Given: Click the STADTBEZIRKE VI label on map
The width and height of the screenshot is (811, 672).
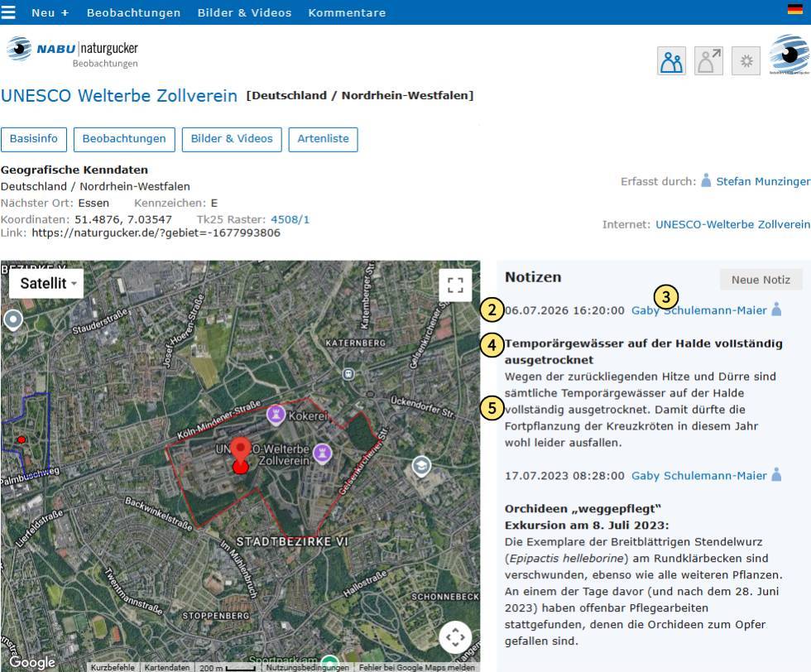Looking at the screenshot, I should pyautogui.click(x=292, y=541).
